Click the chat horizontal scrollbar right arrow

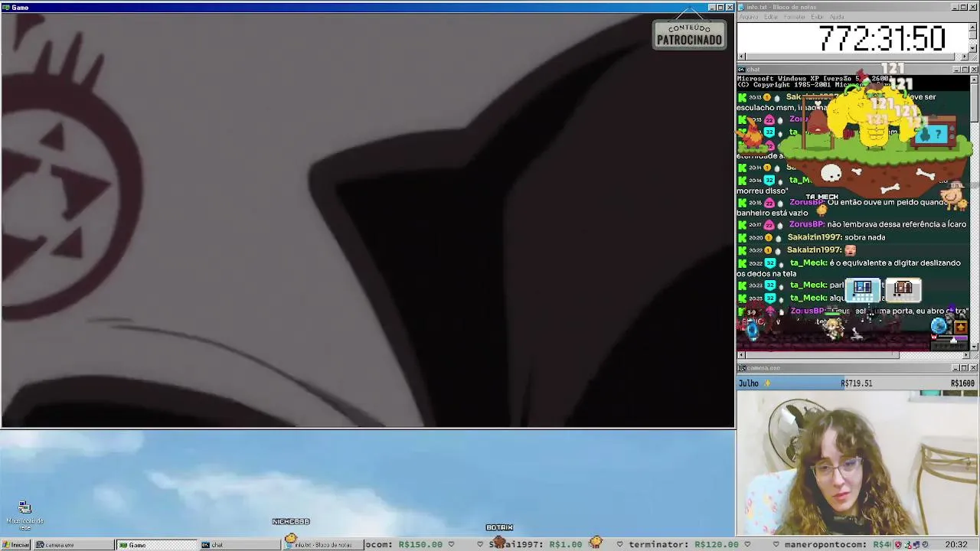coord(965,355)
